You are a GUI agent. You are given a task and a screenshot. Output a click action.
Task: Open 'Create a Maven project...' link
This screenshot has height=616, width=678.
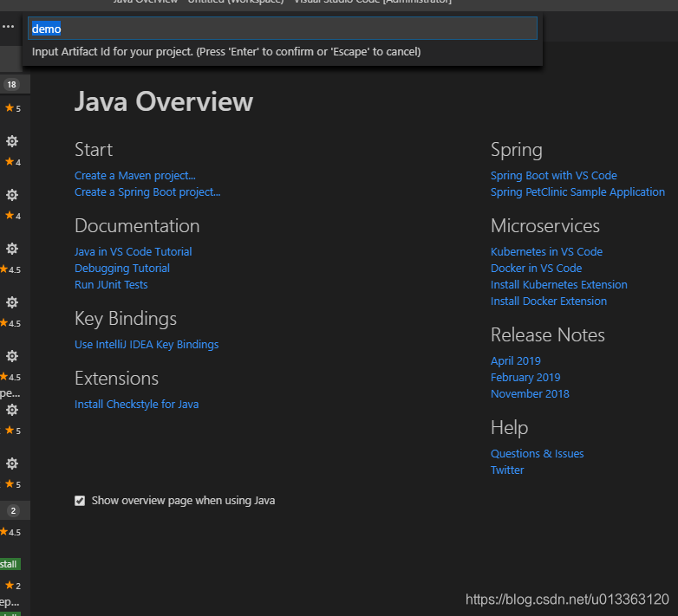(x=135, y=176)
